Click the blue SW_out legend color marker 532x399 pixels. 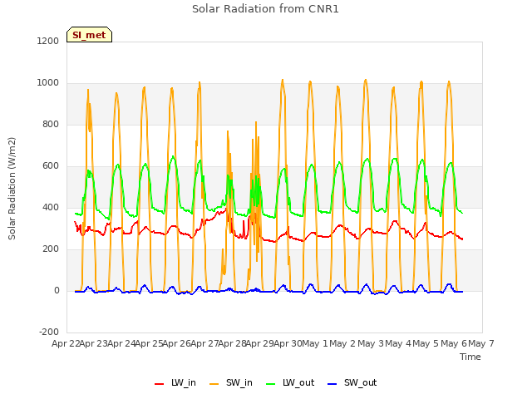point(332,384)
